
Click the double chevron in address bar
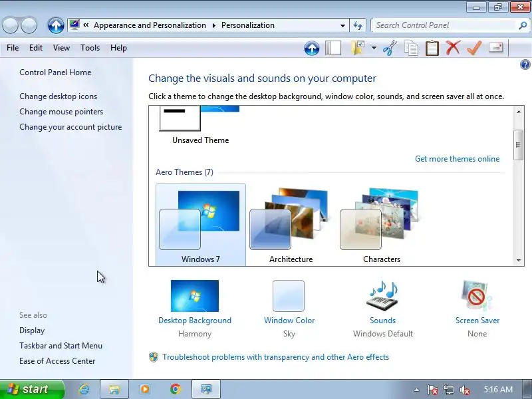[86, 25]
